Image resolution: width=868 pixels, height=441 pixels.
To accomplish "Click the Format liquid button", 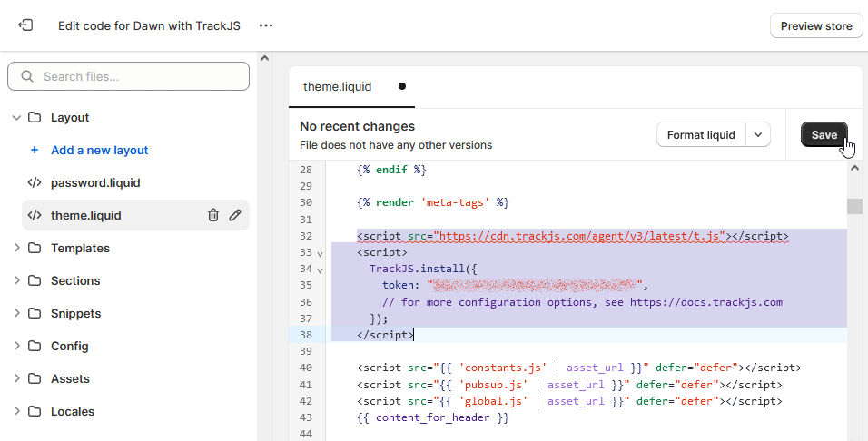I will pyautogui.click(x=701, y=135).
